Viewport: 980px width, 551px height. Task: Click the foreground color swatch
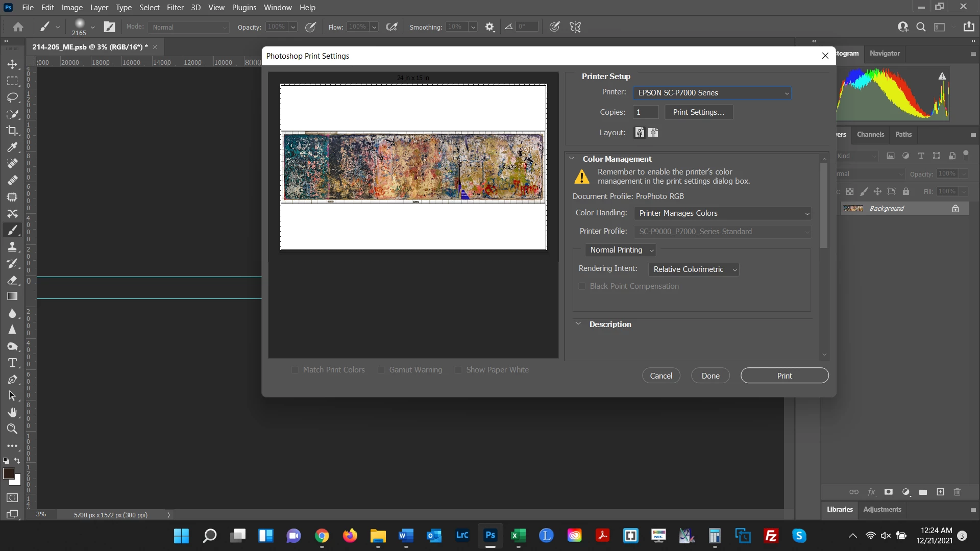point(8,473)
